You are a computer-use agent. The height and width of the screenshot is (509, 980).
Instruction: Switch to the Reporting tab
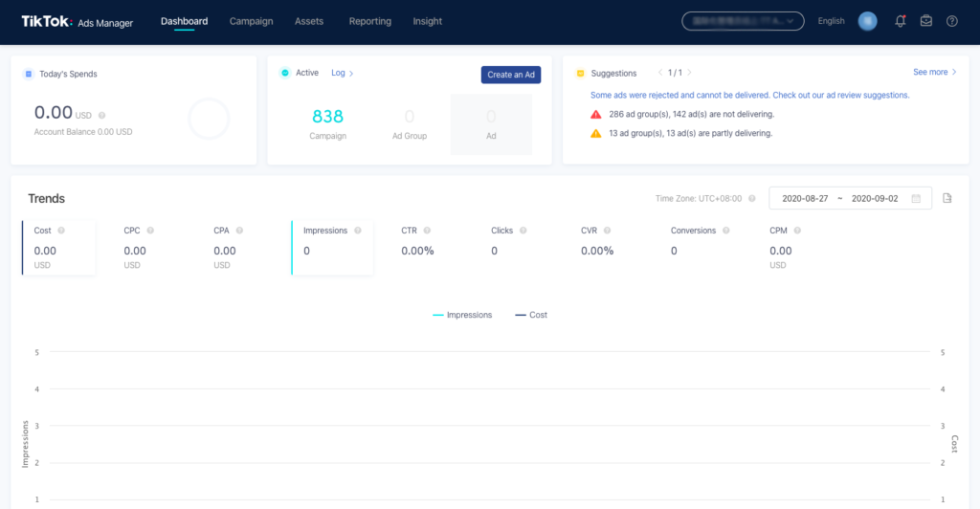tap(369, 21)
